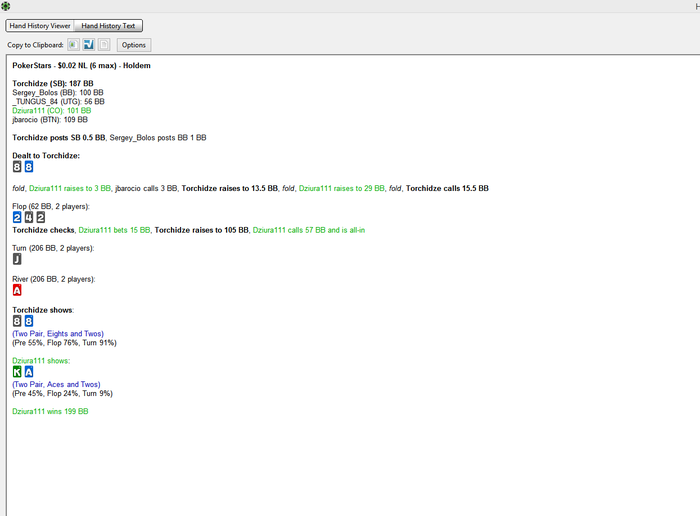Click the blue forum-format copy icon
The height and width of the screenshot is (516, 700).
(x=89, y=45)
